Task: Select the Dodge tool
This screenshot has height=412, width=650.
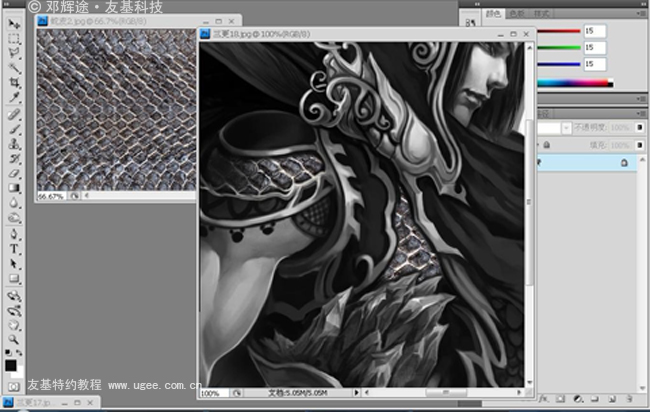Action: click(14, 218)
